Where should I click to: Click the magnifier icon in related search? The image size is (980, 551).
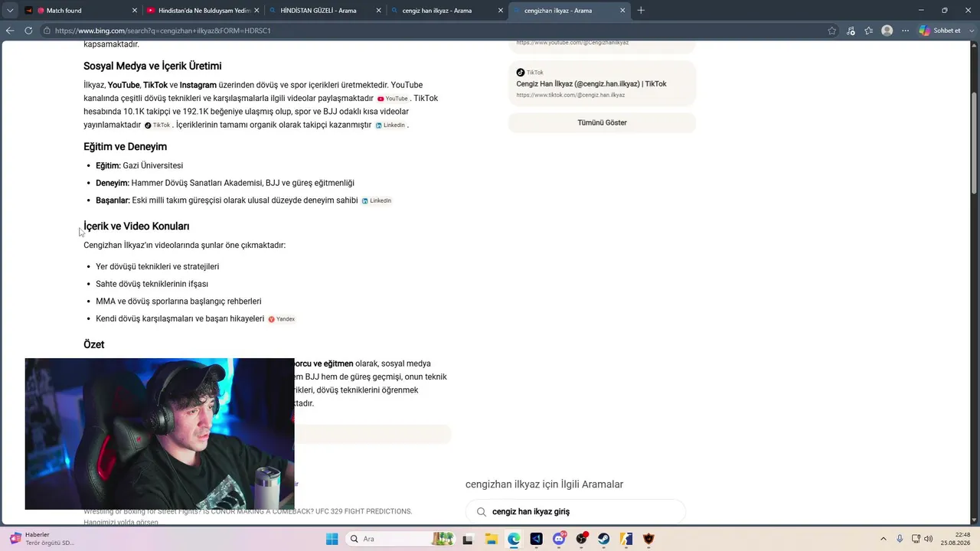pyautogui.click(x=481, y=512)
